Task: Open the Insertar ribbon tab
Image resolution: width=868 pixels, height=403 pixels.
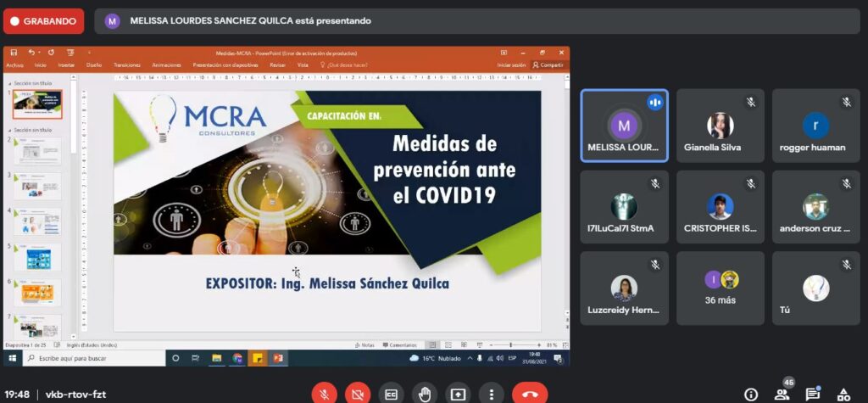Action: point(66,64)
